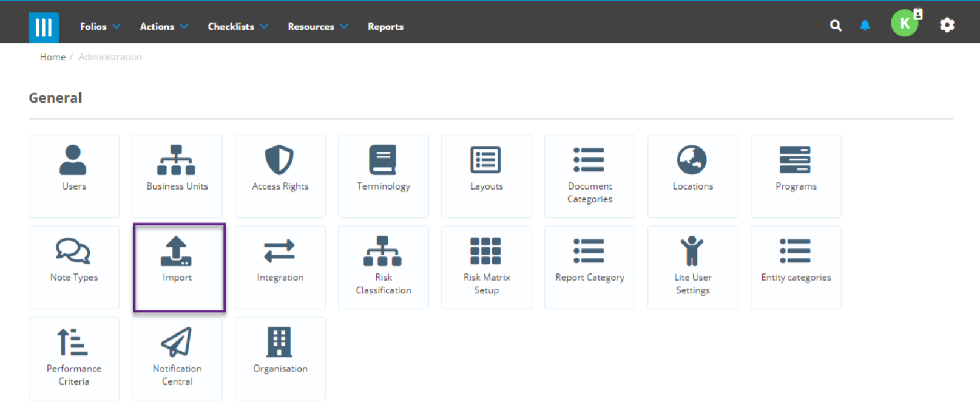980x407 pixels.
Task: Open the Document Categories tile
Action: click(590, 176)
